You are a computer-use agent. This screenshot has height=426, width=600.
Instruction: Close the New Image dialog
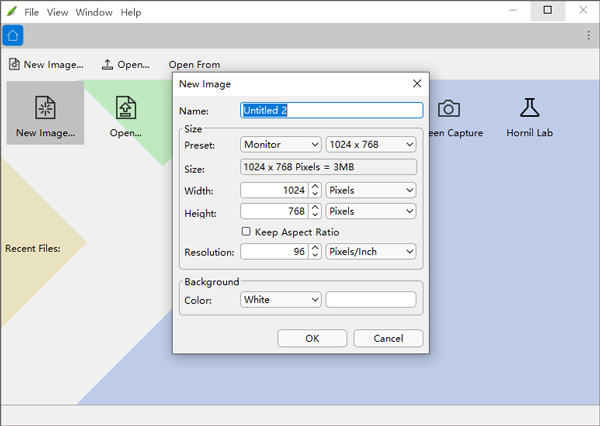coord(417,84)
